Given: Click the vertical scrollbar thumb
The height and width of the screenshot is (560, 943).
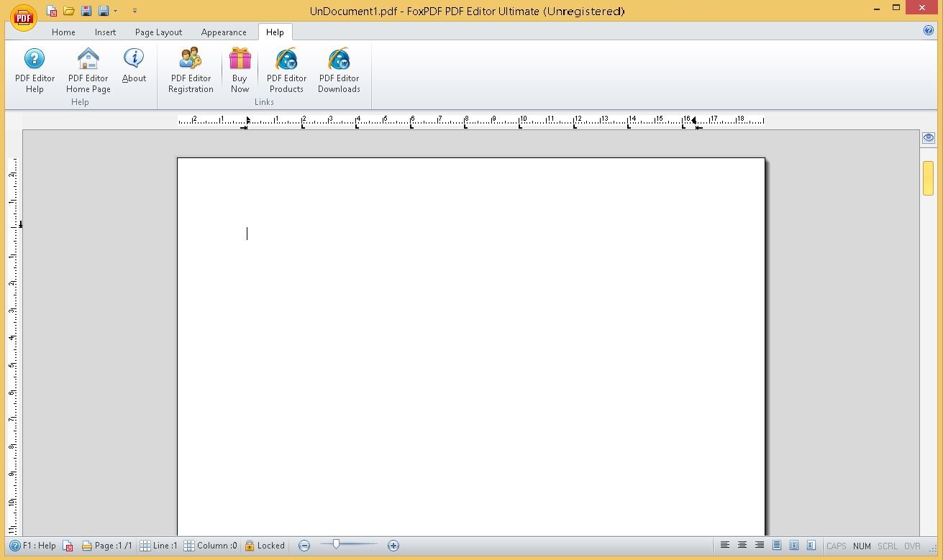Looking at the screenshot, I should pos(929,178).
